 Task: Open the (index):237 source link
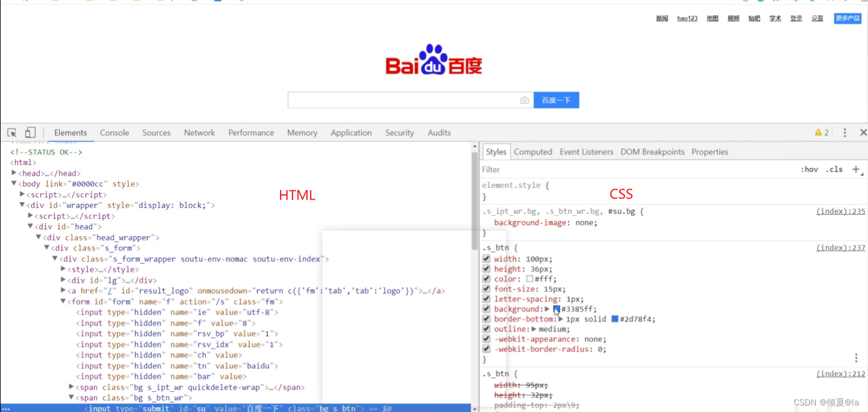click(841, 248)
